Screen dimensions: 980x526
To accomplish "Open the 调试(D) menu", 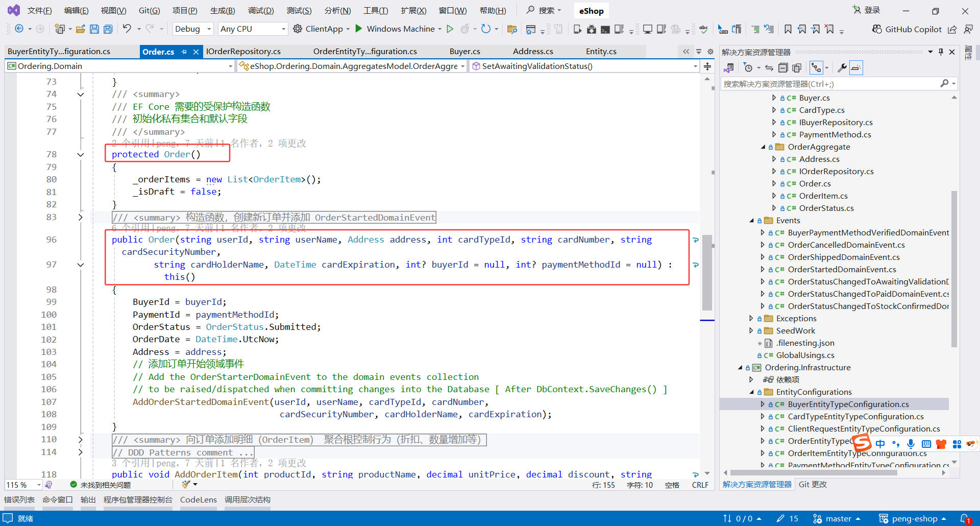I will [261, 10].
